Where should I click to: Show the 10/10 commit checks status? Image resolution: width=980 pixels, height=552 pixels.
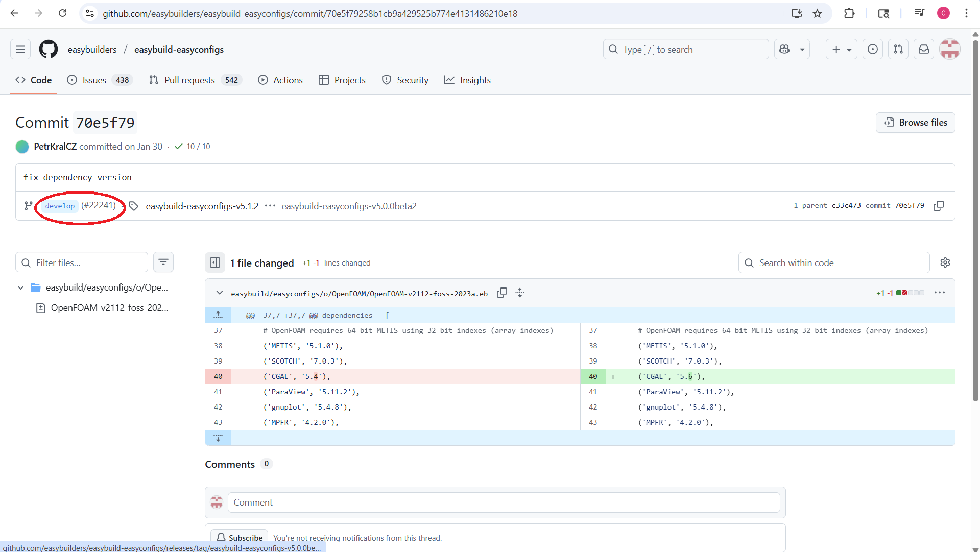point(193,147)
